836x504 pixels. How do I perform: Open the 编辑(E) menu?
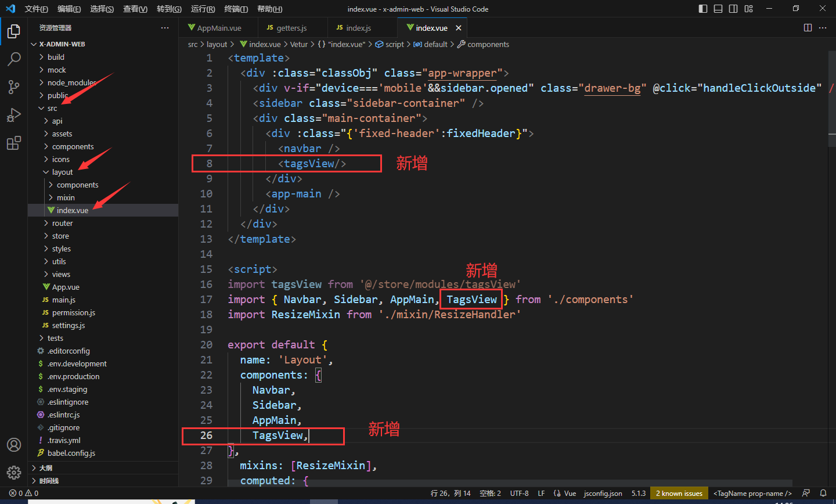[69, 9]
